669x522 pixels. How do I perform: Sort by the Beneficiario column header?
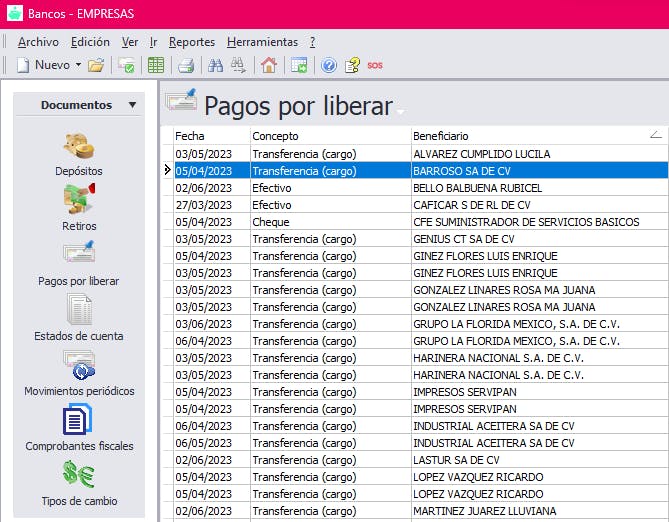coord(540,136)
